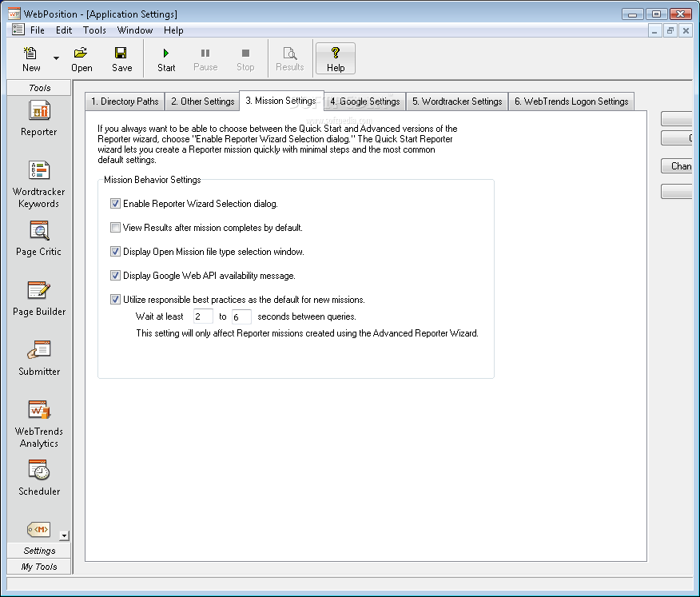Minimize the inner Application Settings window
The width and height of the screenshot is (700, 597).
pos(654,31)
